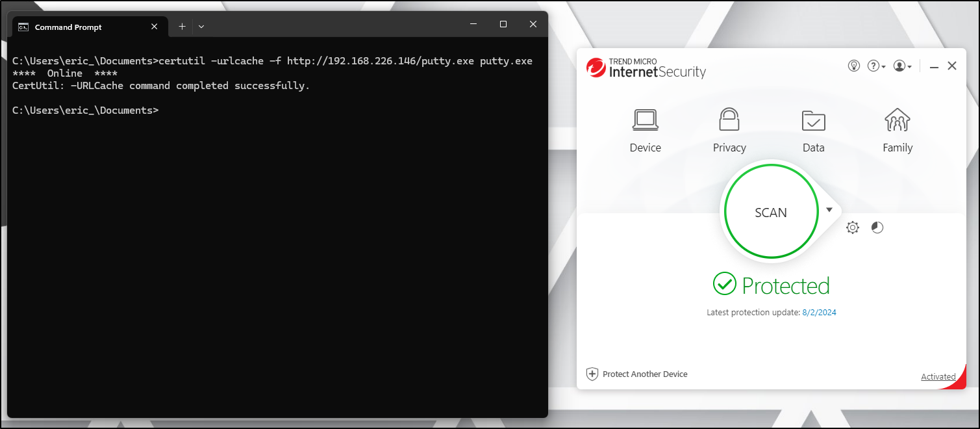The width and height of the screenshot is (980, 429).
Task: Click the Activated link
Action: [x=938, y=377]
